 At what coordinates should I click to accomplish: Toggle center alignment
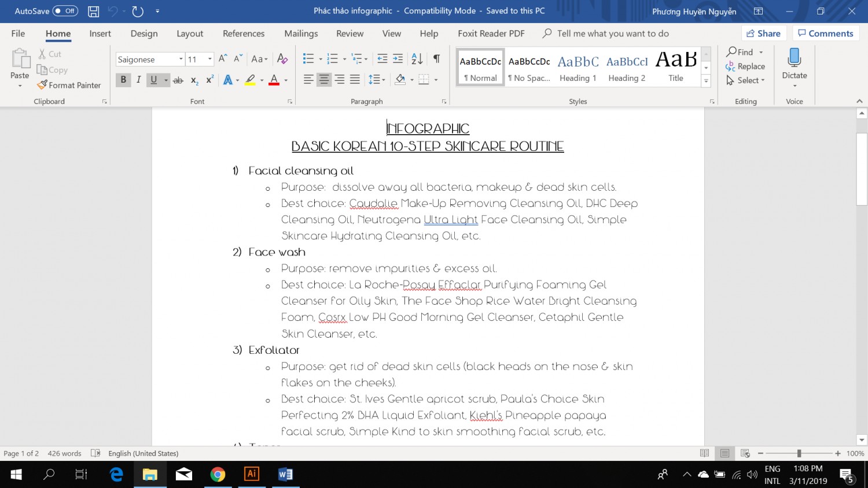[324, 80]
